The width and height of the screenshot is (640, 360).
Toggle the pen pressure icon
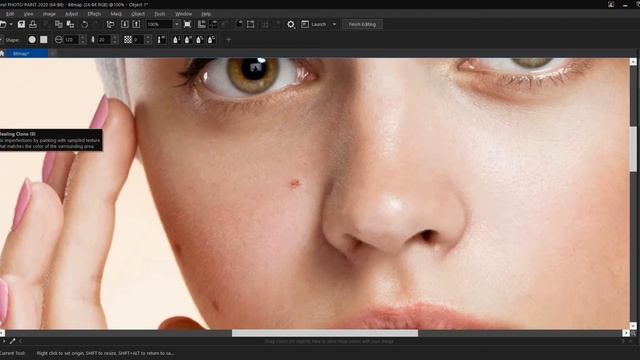click(x=161, y=40)
